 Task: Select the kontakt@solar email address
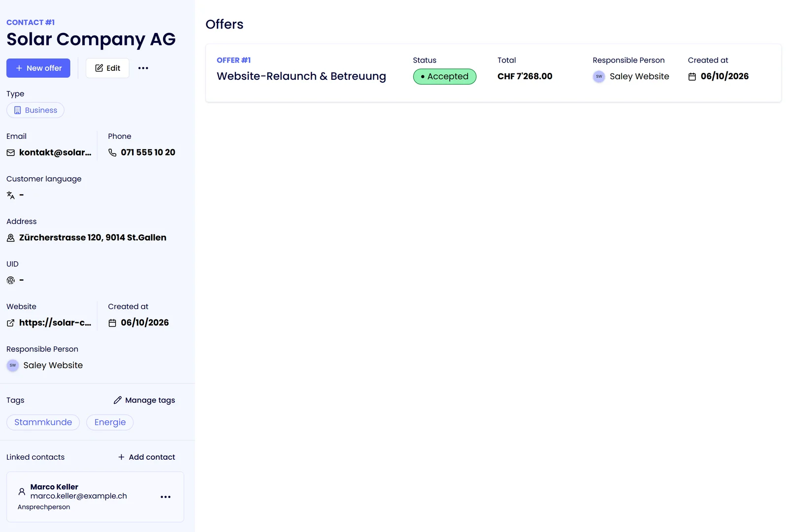tap(55, 153)
